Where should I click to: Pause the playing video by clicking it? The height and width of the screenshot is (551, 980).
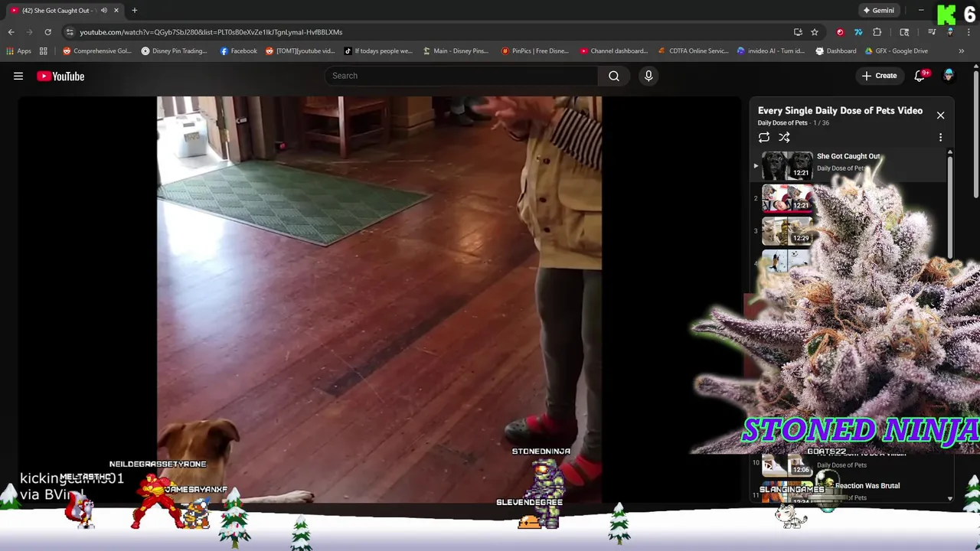(379, 298)
